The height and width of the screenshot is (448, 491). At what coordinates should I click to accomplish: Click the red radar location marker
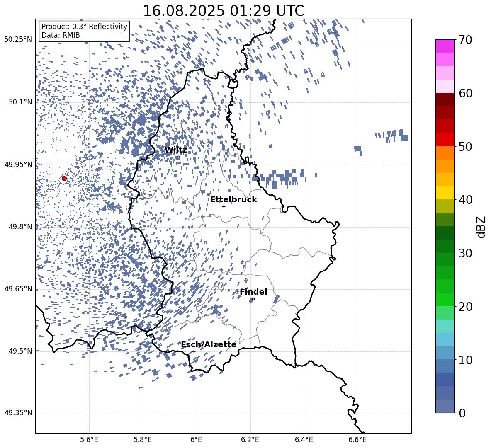[x=64, y=179]
